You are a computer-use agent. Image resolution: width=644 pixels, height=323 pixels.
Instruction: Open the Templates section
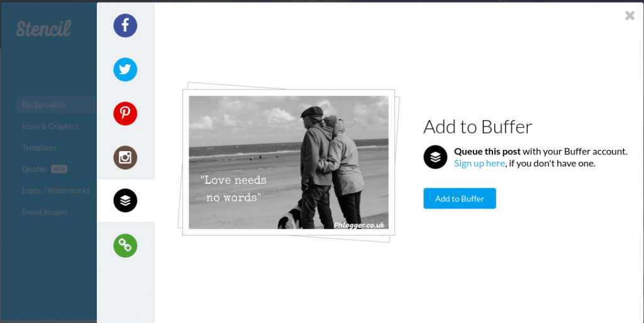coord(39,148)
